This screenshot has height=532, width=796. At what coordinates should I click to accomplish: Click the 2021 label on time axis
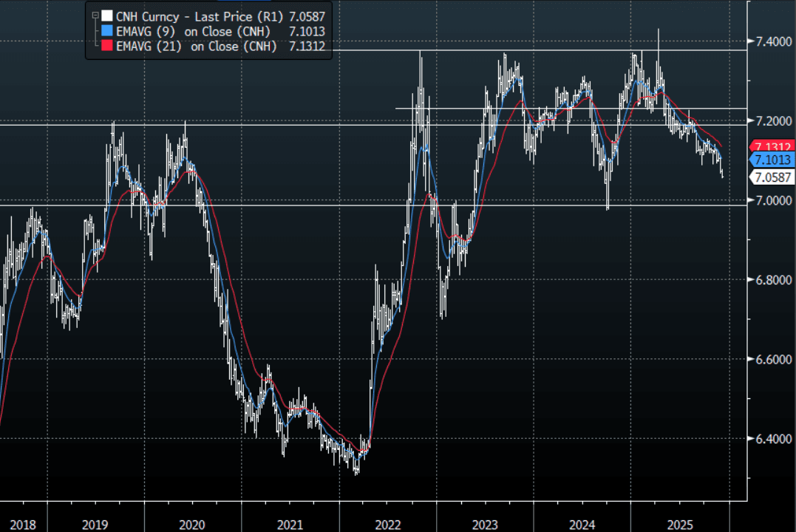point(290,525)
